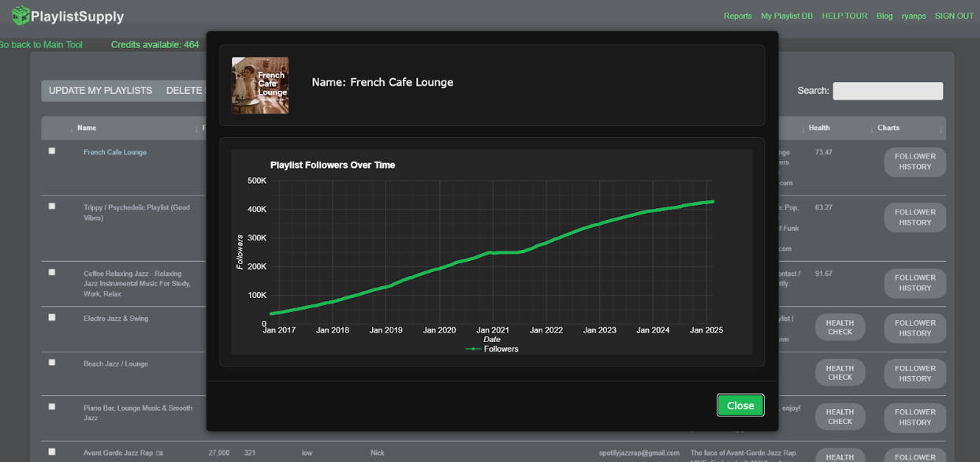Sort the table by the Charts column
Viewport: 980px width, 462px height.
click(x=888, y=127)
